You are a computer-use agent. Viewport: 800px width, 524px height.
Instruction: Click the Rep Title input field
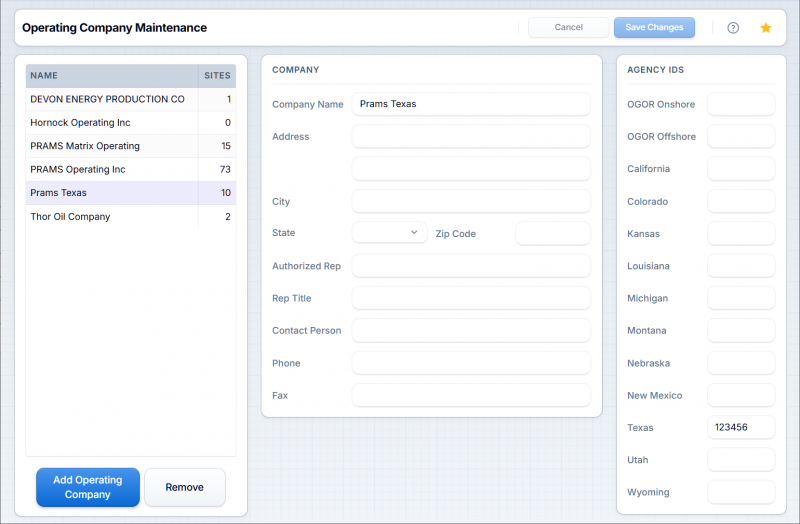pos(471,298)
